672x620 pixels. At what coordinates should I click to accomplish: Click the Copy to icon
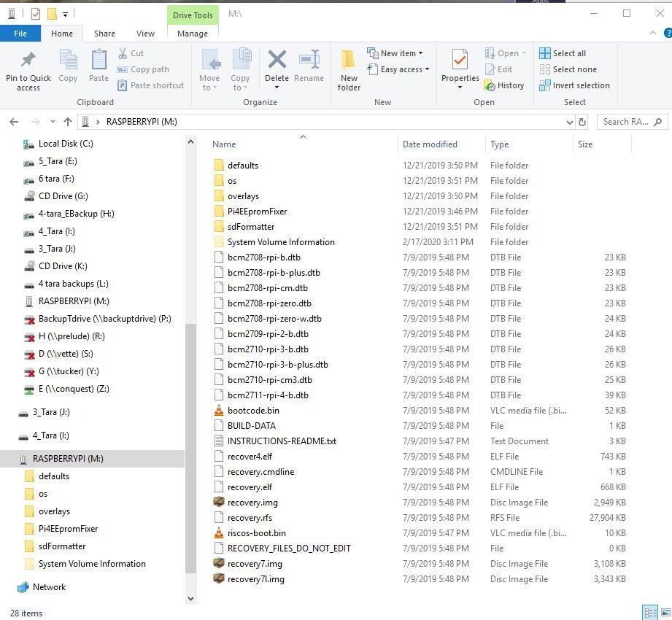coord(242,58)
